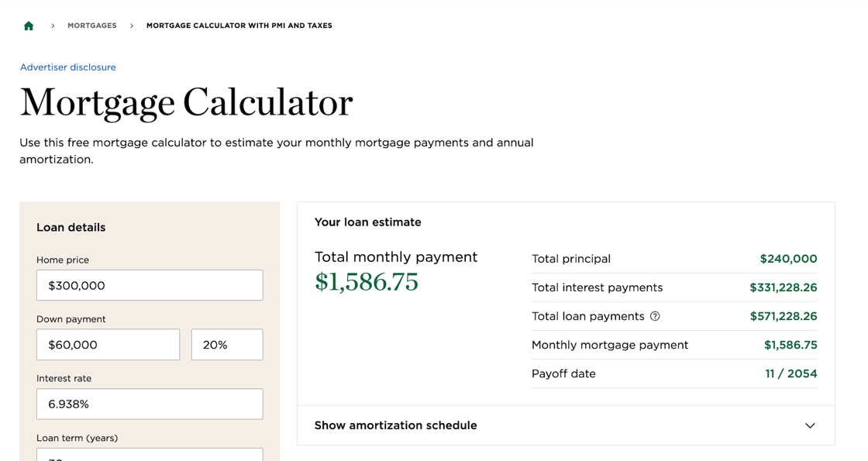Click the large Total monthly payment amount

(x=367, y=282)
